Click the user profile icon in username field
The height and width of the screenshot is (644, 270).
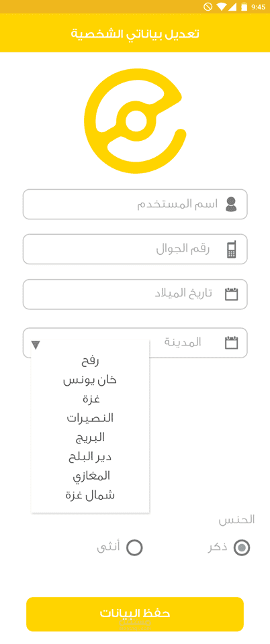pos(231,204)
